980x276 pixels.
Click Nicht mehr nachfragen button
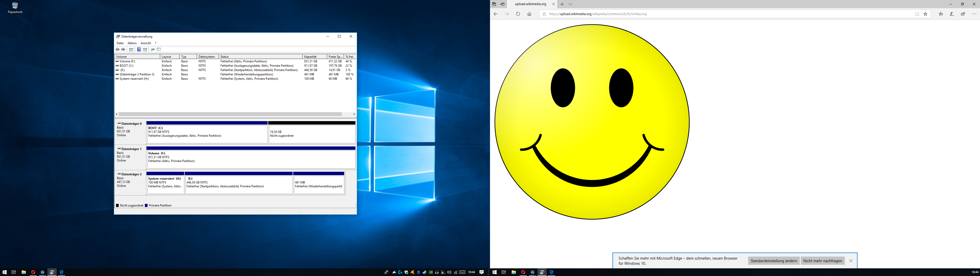click(x=823, y=261)
